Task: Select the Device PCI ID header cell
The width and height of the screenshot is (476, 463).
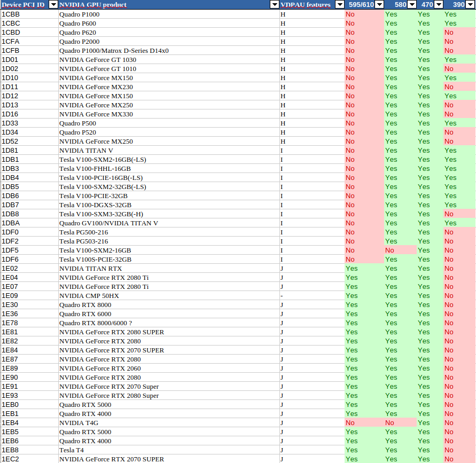Action: click(29, 5)
